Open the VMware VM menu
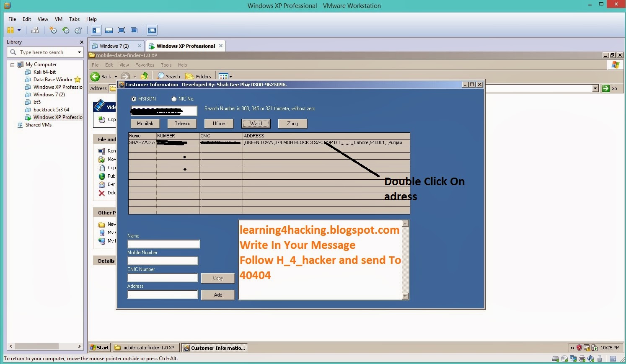Viewport: 626px width, 364px height. [59, 19]
